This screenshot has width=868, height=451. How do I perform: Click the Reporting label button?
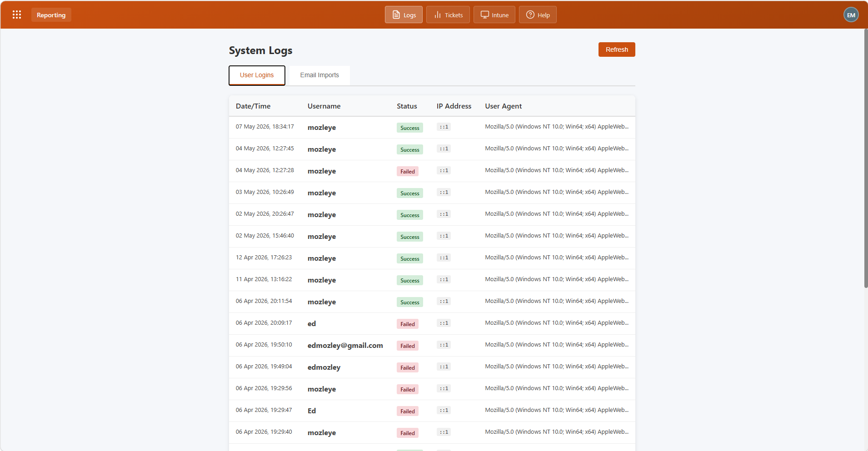(x=51, y=15)
